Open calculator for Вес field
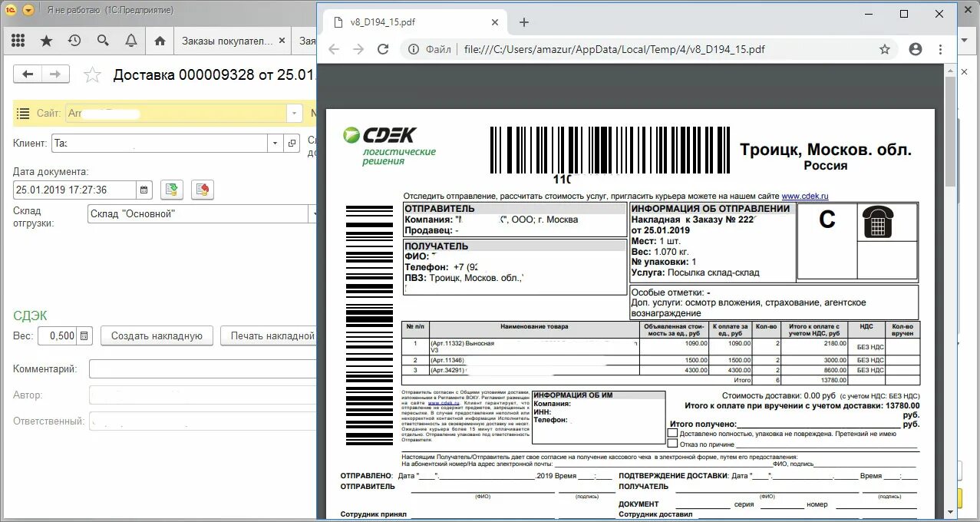The width and height of the screenshot is (980, 522). [84, 335]
